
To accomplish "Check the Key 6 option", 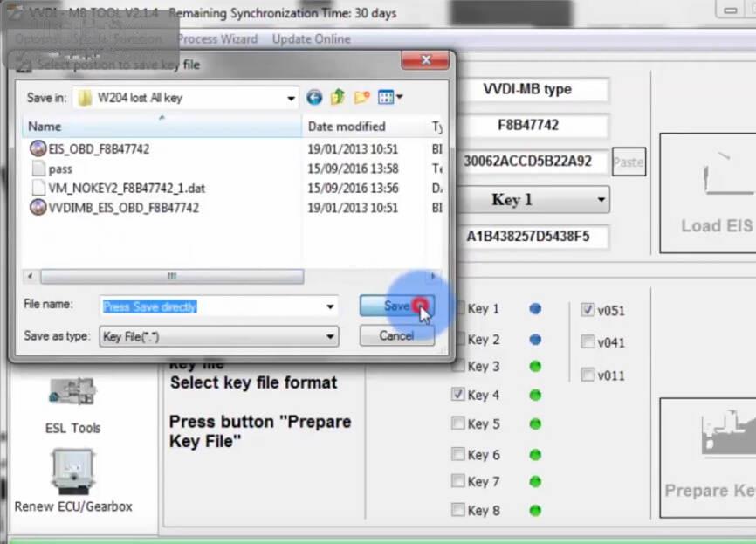I will coord(458,454).
